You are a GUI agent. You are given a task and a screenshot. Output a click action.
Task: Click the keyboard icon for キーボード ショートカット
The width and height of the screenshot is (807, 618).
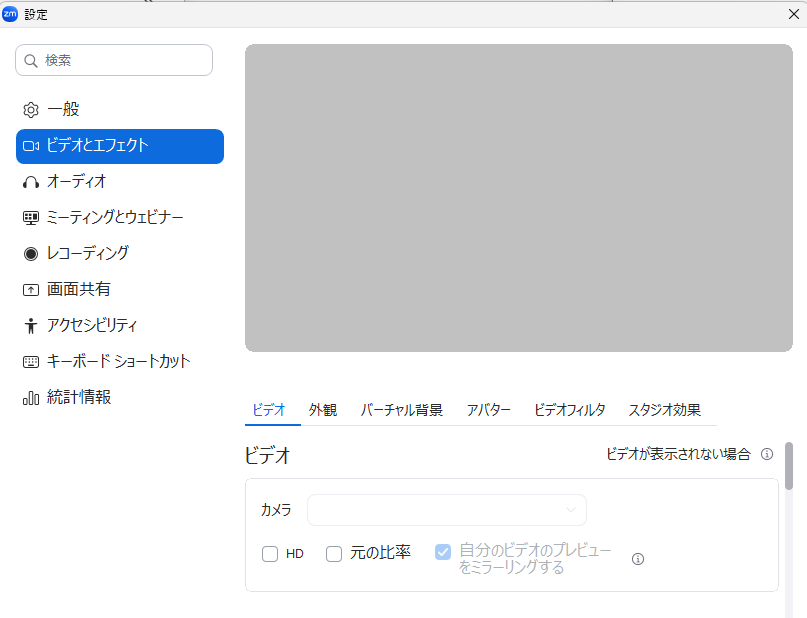[x=31, y=362]
